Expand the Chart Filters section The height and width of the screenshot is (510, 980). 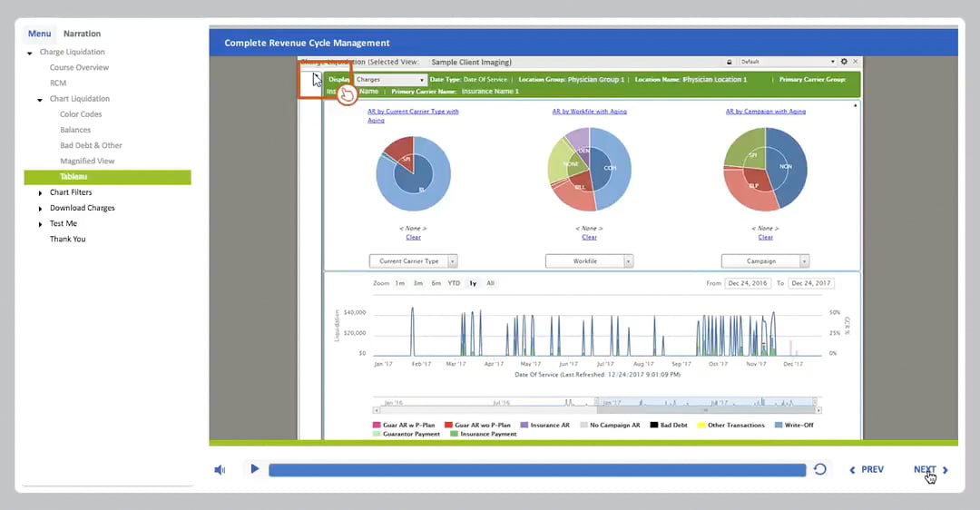(40, 193)
